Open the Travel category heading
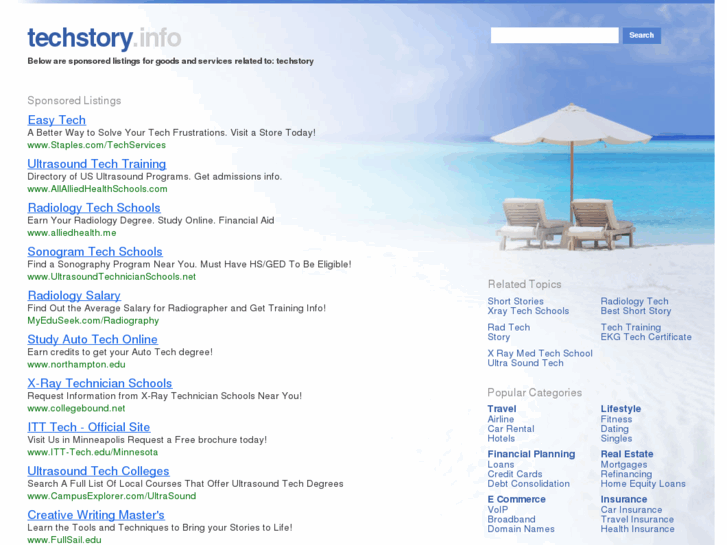Viewport: 727px width, 545px height. coord(502,409)
